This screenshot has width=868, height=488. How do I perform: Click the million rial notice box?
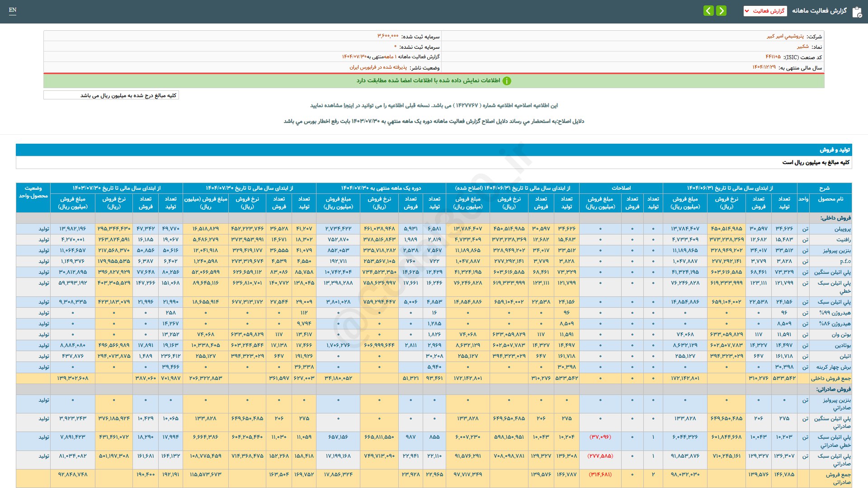pos(111,95)
